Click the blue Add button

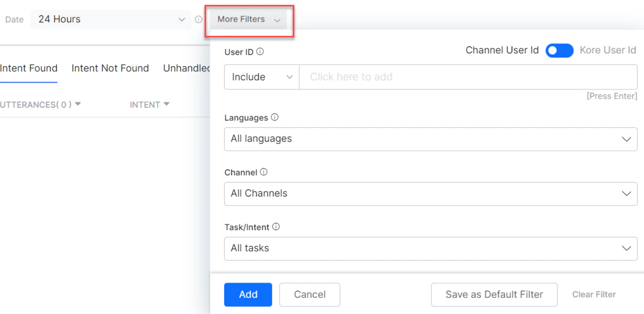tap(248, 295)
